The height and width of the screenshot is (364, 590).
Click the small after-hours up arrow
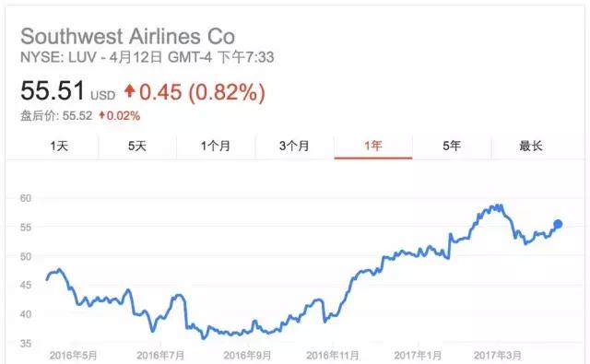102,115
